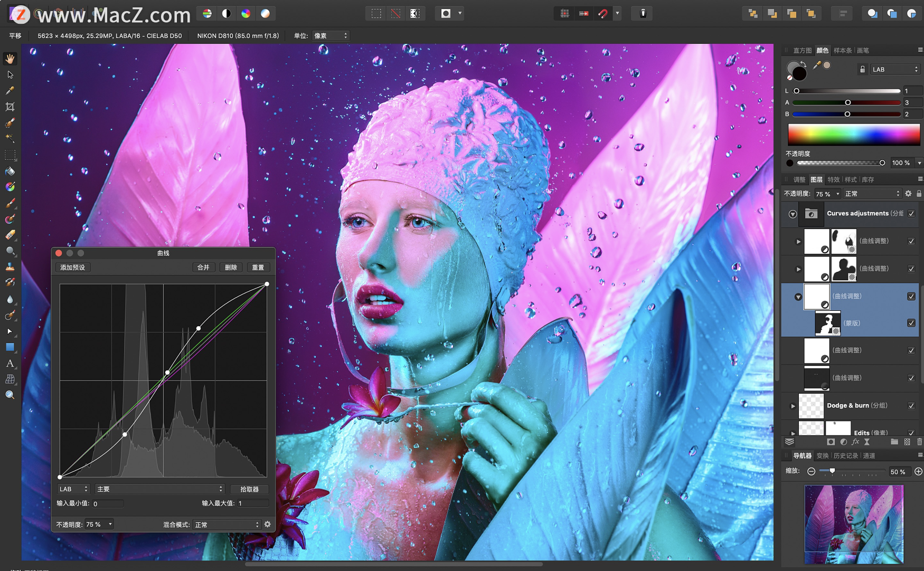924x571 pixels.
Task: Toggle visibility of the selected 曲线调整 layer
Action: 911,296
